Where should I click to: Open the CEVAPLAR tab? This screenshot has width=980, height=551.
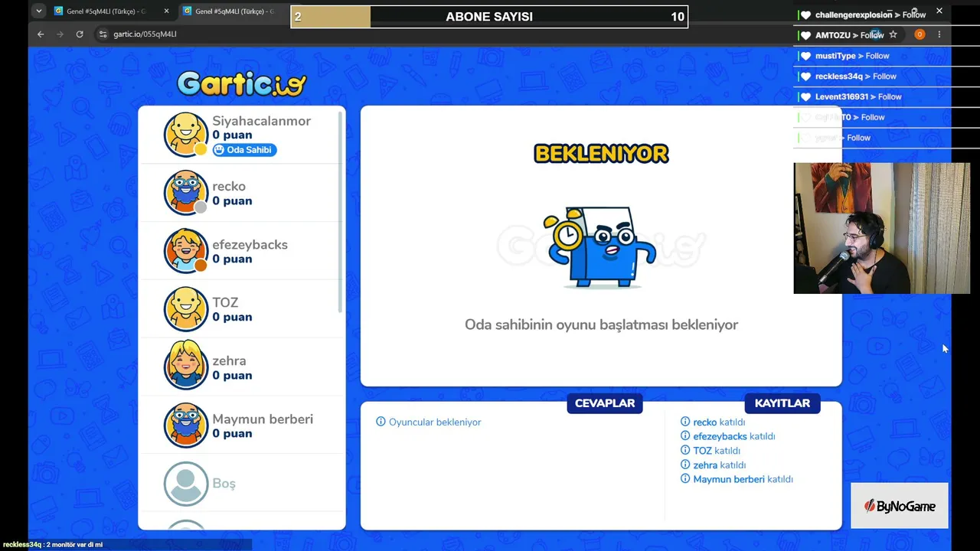click(605, 403)
